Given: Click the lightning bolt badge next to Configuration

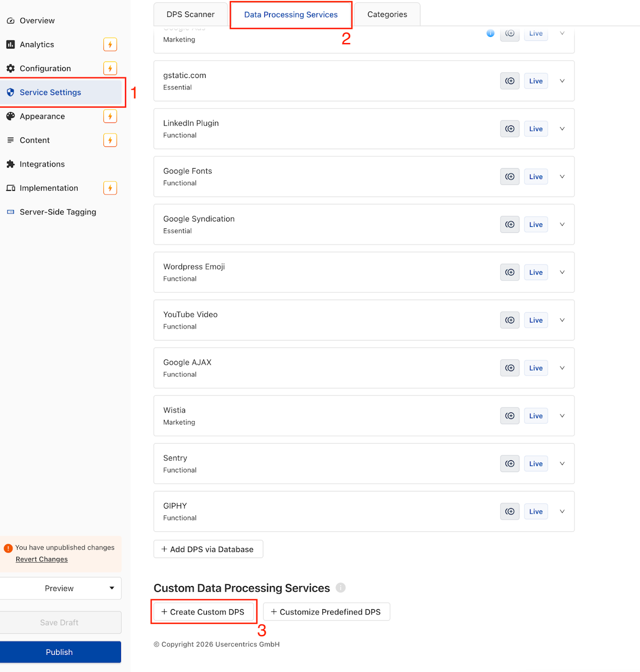Looking at the screenshot, I should [110, 68].
